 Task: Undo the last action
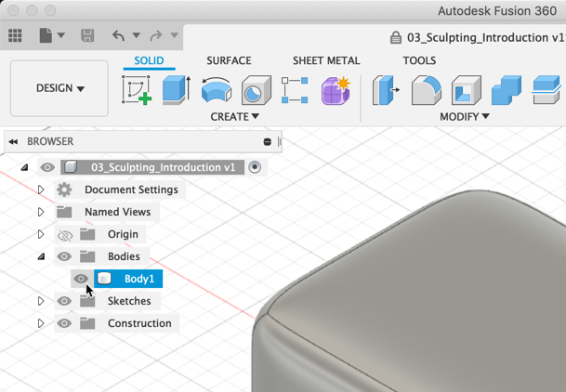pyautogui.click(x=118, y=35)
